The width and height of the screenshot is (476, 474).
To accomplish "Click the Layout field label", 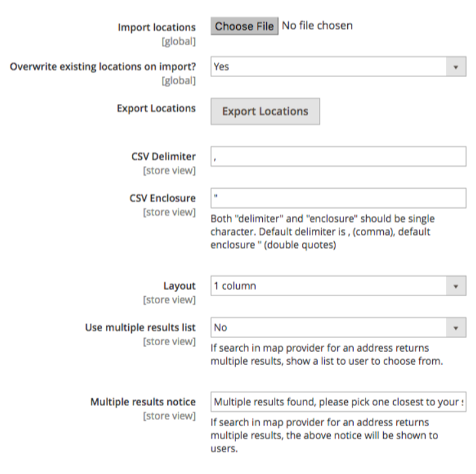I will (179, 286).
